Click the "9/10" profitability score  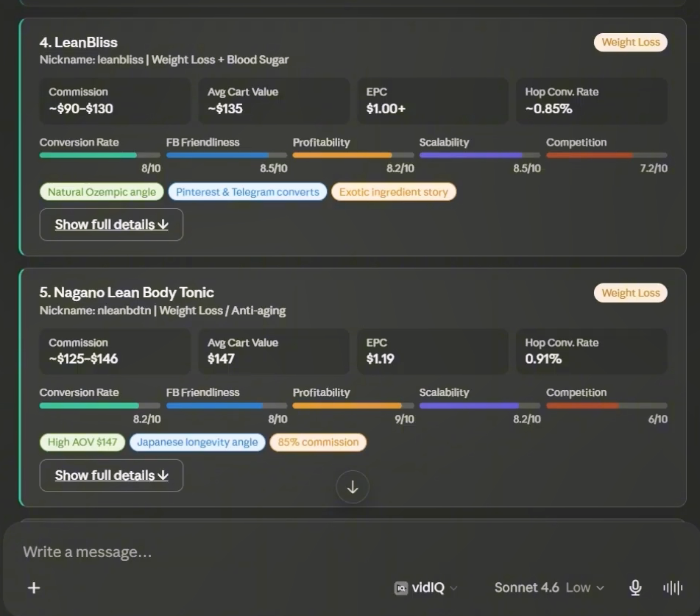click(404, 419)
